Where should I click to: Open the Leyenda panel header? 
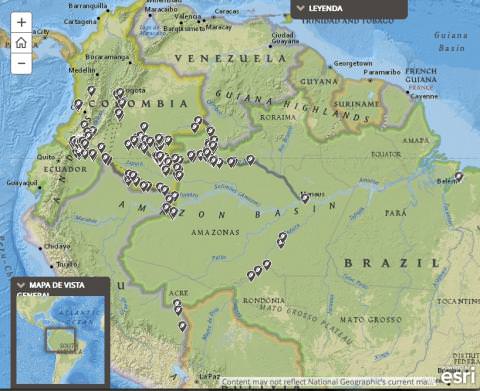tap(349, 9)
